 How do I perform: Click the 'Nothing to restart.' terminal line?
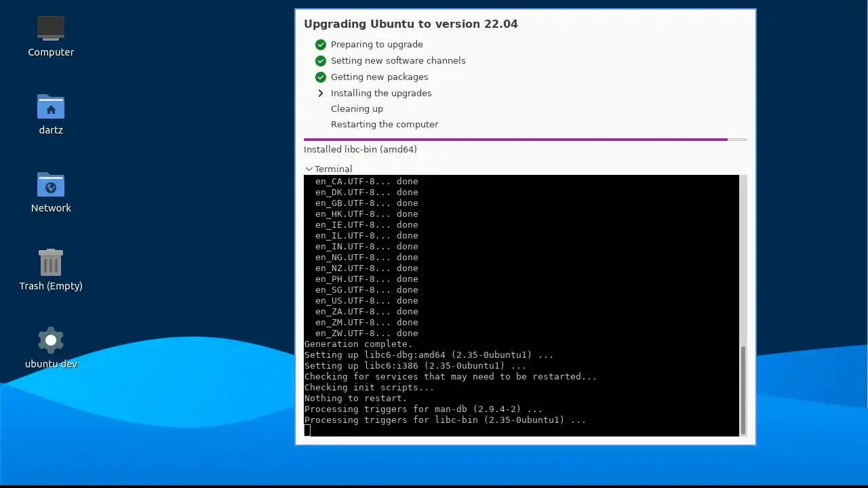pyautogui.click(x=355, y=399)
